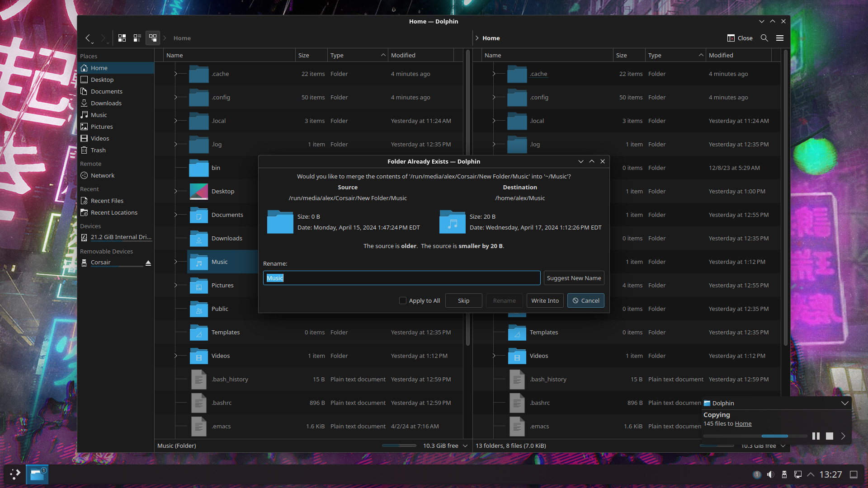
Task: Expand Videos folder in right pane
Action: (494, 356)
